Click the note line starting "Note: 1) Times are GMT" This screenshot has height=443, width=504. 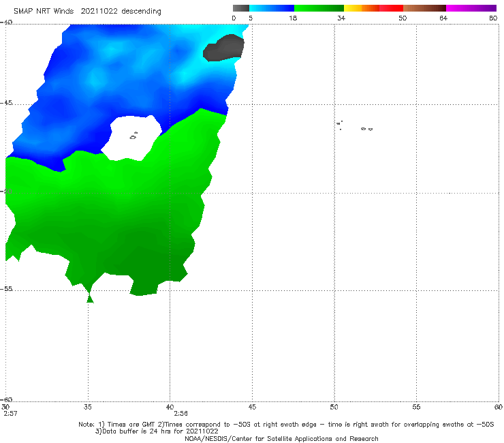click(x=286, y=425)
